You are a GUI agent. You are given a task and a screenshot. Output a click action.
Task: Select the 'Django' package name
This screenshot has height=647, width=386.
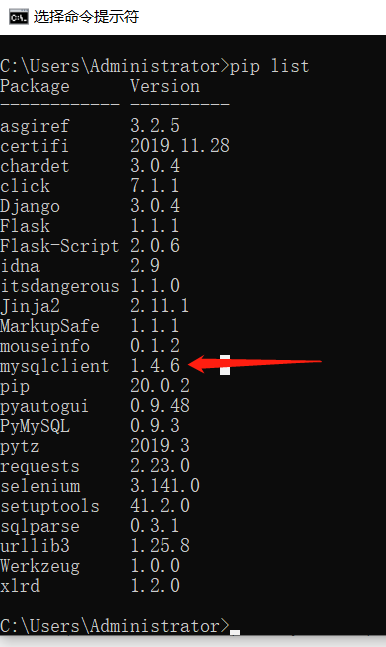click(x=30, y=206)
